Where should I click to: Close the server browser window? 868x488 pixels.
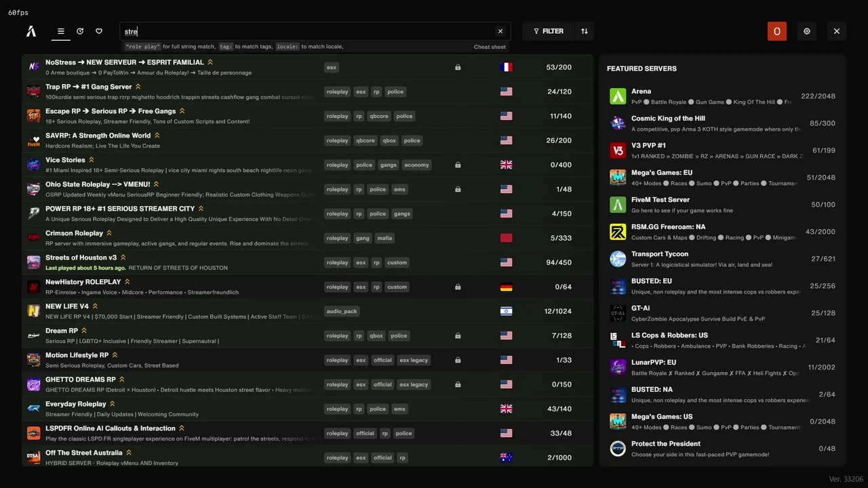pos(837,31)
